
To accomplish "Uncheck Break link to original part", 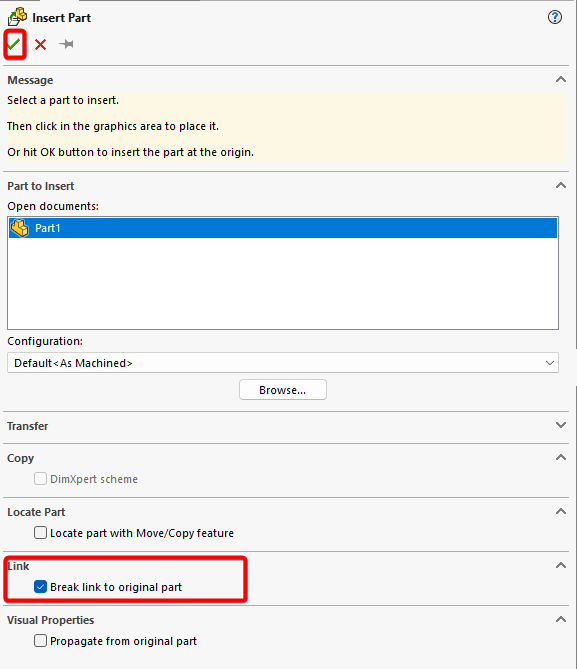I will [41, 587].
